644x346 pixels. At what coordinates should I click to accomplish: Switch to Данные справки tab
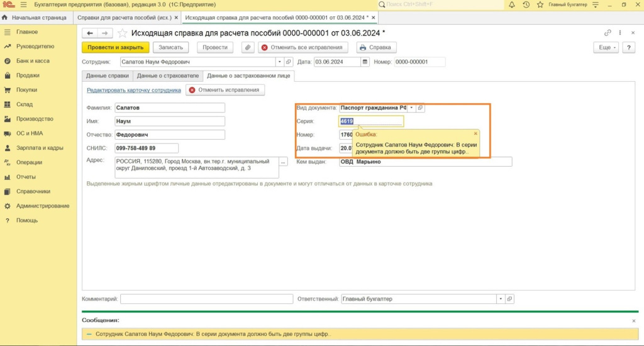pos(107,75)
